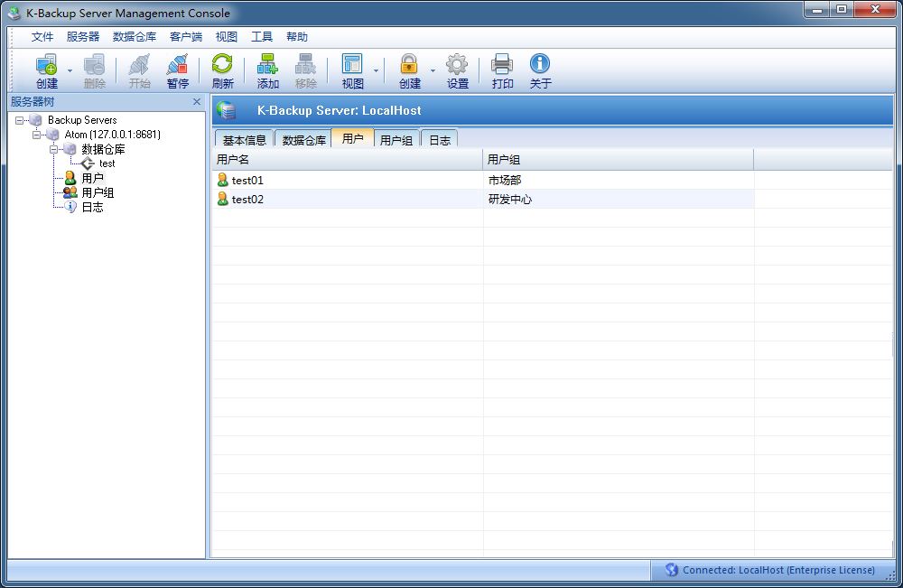903x588 pixels.
Task: Open the 文件 menu
Action: pyautogui.click(x=42, y=37)
